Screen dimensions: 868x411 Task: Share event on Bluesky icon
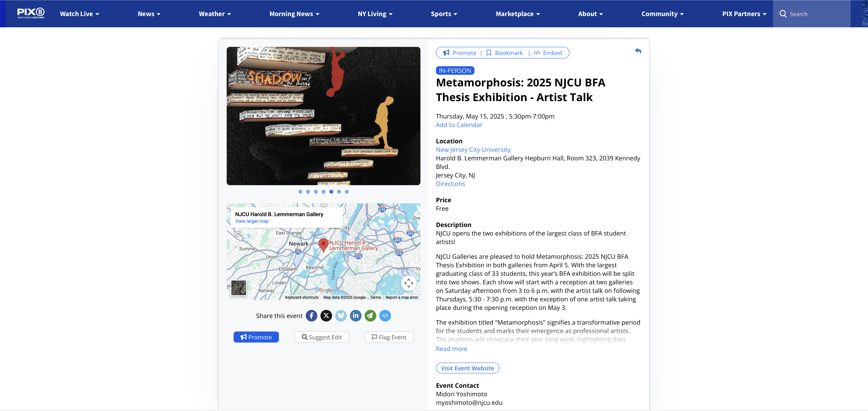tap(341, 316)
